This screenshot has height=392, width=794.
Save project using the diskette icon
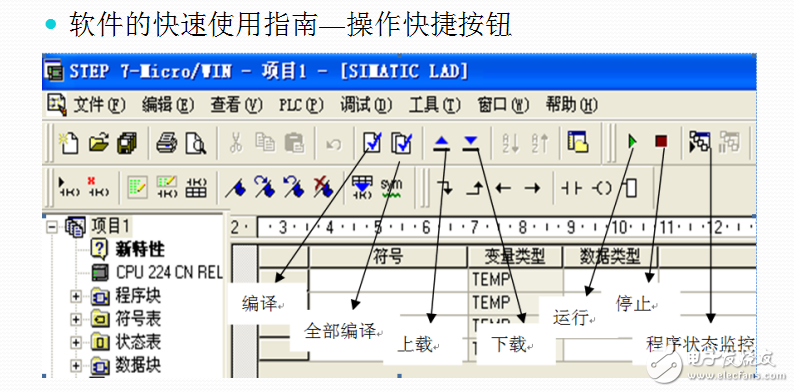(x=126, y=143)
